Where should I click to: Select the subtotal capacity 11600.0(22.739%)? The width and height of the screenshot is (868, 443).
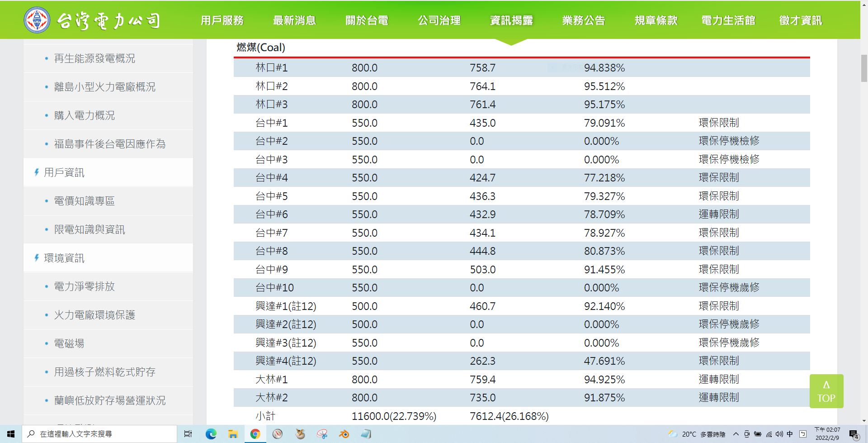point(394,416)
